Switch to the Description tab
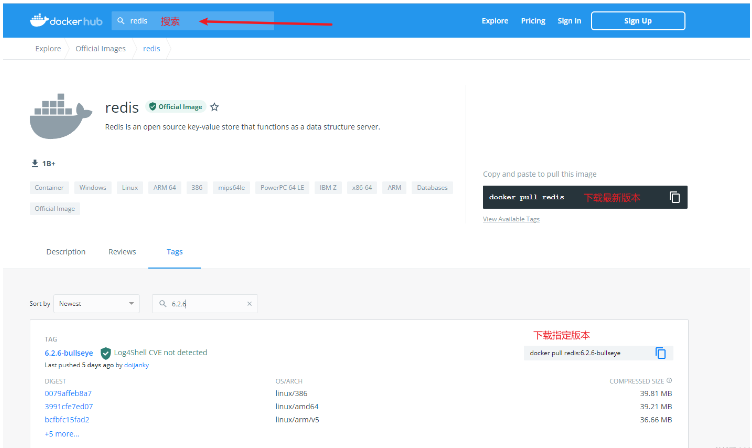 (x=66, y=252)
